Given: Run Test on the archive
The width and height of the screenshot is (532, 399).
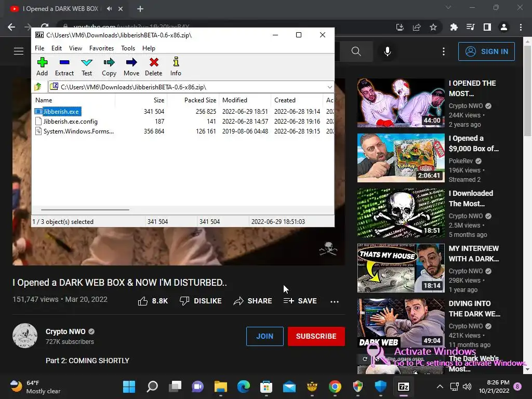Looking at the screenshot, I should [87, 66].
